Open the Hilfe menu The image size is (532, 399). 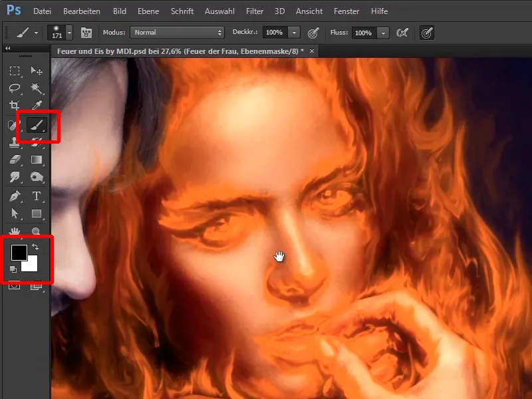379,11
